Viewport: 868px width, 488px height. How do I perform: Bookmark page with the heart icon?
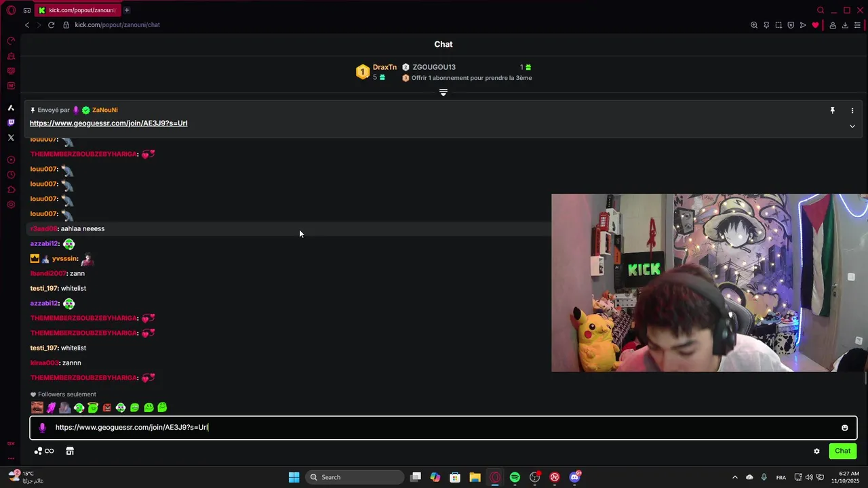click(x=815, y=25)
